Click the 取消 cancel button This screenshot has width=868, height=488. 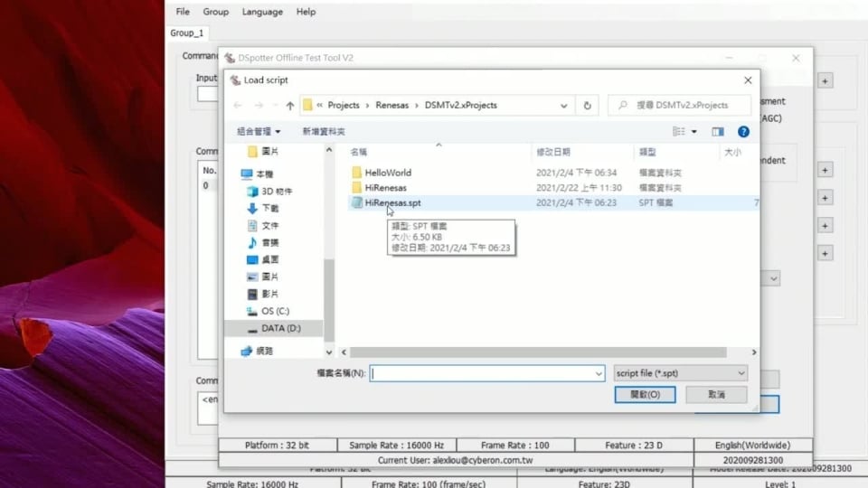[x=716, y=395]
